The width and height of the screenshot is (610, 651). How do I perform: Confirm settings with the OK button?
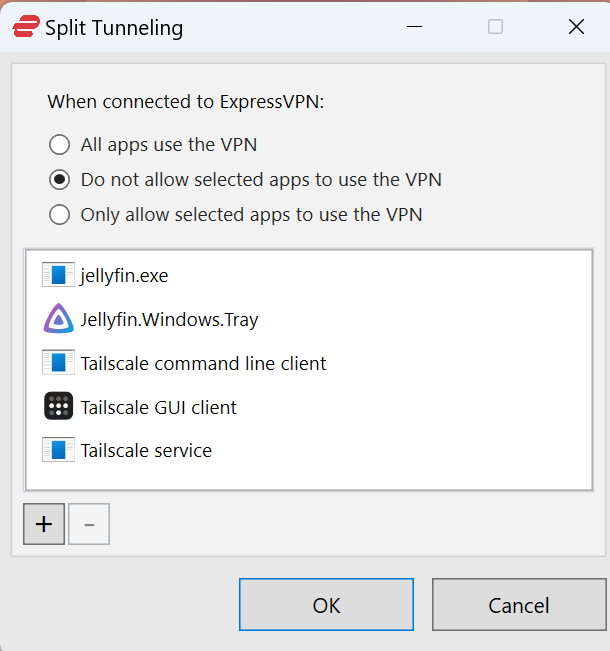pos(326,605)
